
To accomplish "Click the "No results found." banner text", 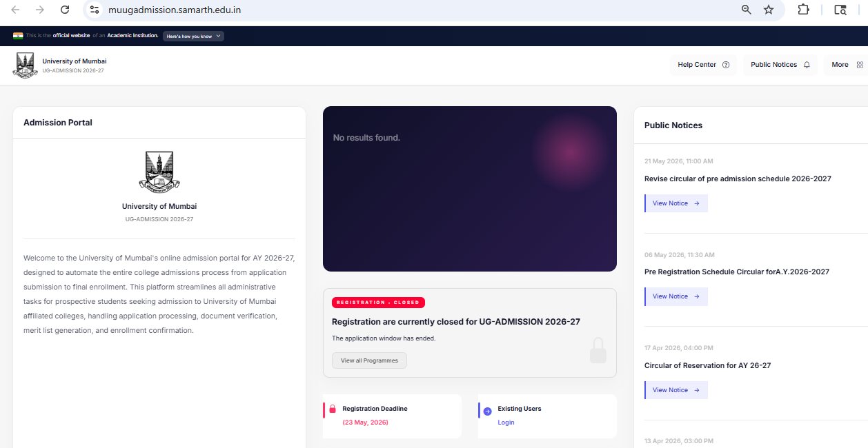I will (x=366, y=138).
